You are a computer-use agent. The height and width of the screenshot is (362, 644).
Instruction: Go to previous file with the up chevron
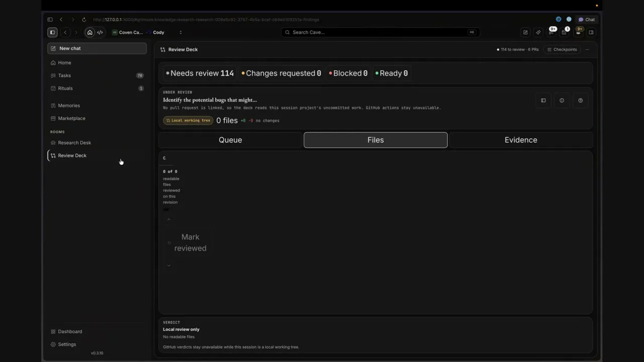169,220
